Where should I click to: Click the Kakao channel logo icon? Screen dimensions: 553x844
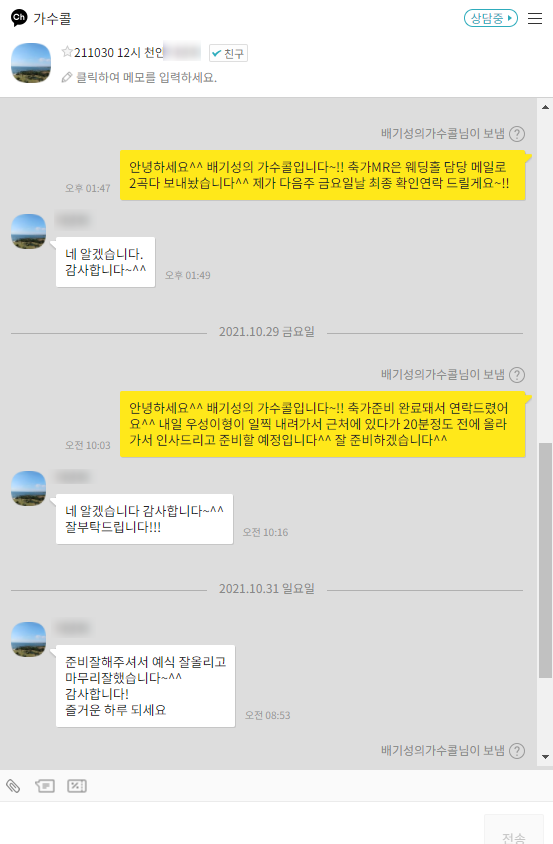19,18
